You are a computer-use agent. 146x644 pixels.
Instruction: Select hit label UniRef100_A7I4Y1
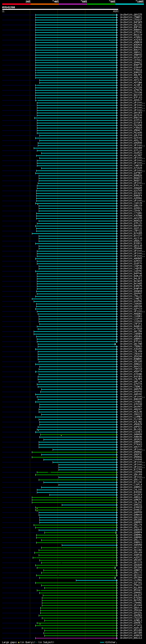pyautogui.click(x=131, y=625)
